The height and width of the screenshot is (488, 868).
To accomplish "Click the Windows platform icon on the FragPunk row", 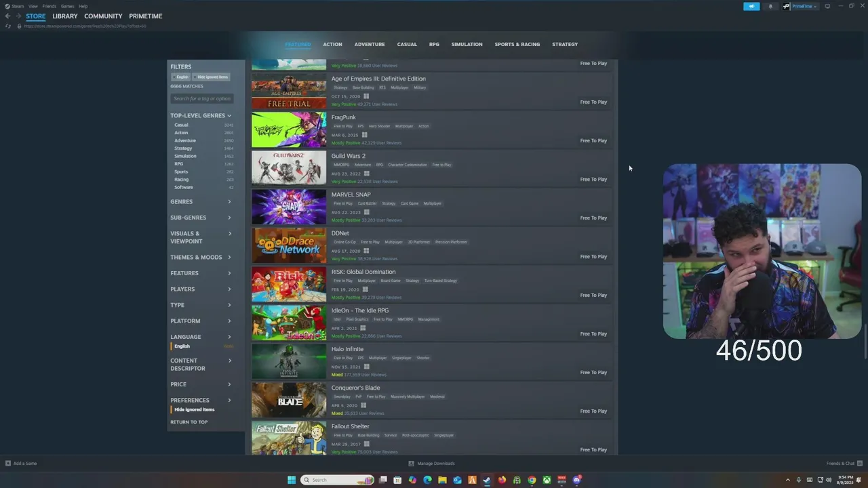I will click(365, 135).
